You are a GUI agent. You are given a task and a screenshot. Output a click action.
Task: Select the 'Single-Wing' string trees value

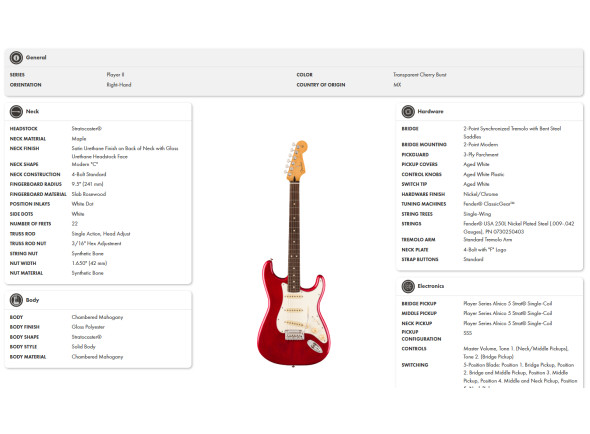click(477, 214)
